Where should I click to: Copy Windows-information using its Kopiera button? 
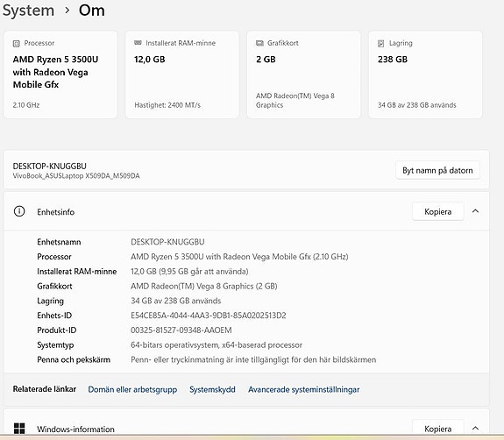point(437,429)
